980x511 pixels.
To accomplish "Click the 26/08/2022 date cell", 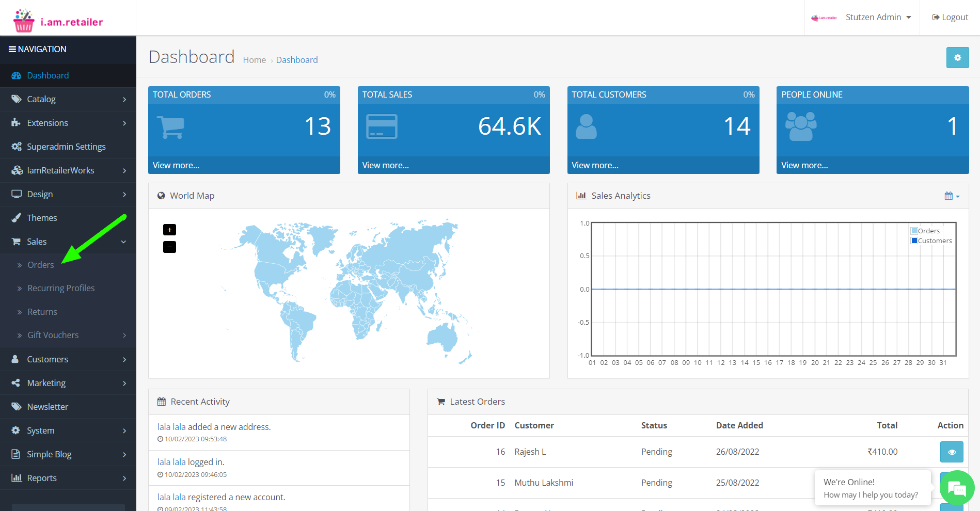I will (738, 452).
